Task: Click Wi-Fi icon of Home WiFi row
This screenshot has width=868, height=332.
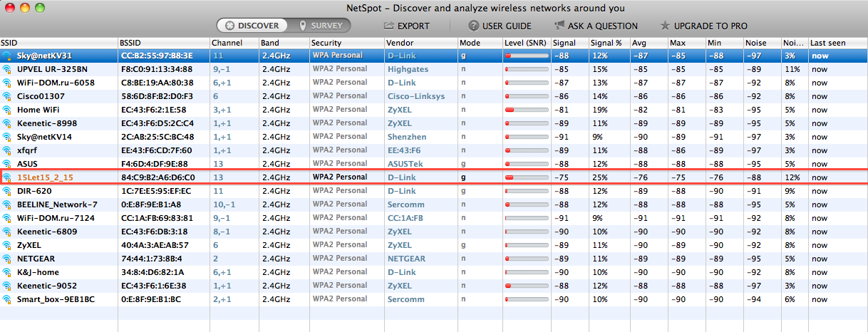Action: [x=7, y=110]
